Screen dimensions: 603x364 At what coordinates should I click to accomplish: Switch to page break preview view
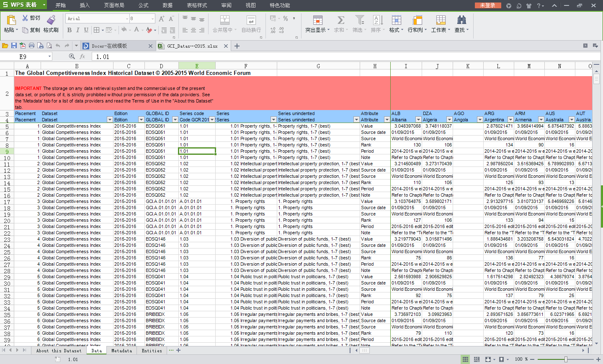[477, 359]
